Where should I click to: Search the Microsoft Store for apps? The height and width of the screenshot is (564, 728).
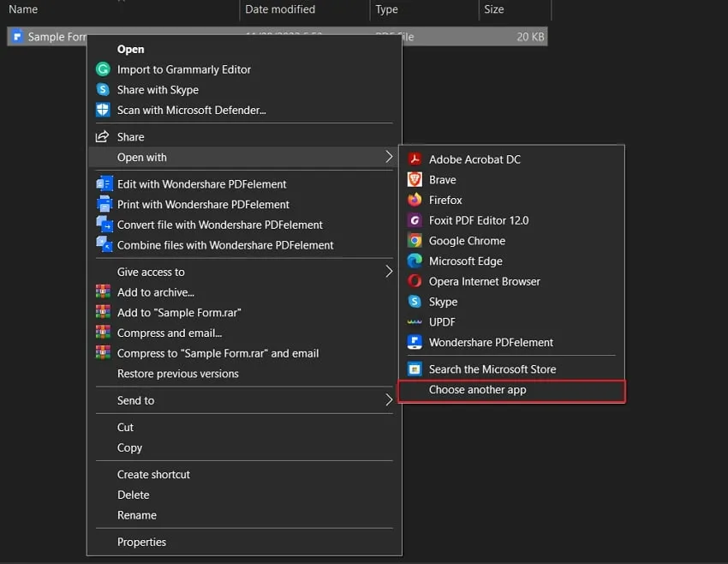[492, 369]
